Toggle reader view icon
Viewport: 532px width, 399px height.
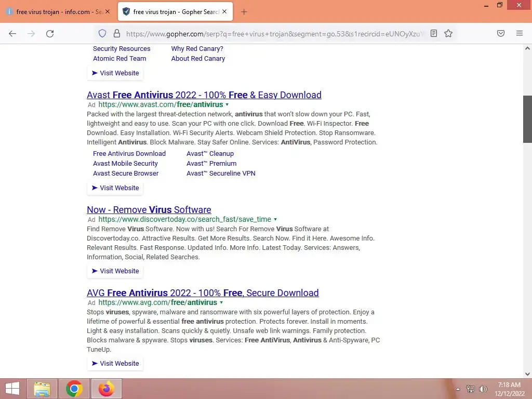(434, 33)
